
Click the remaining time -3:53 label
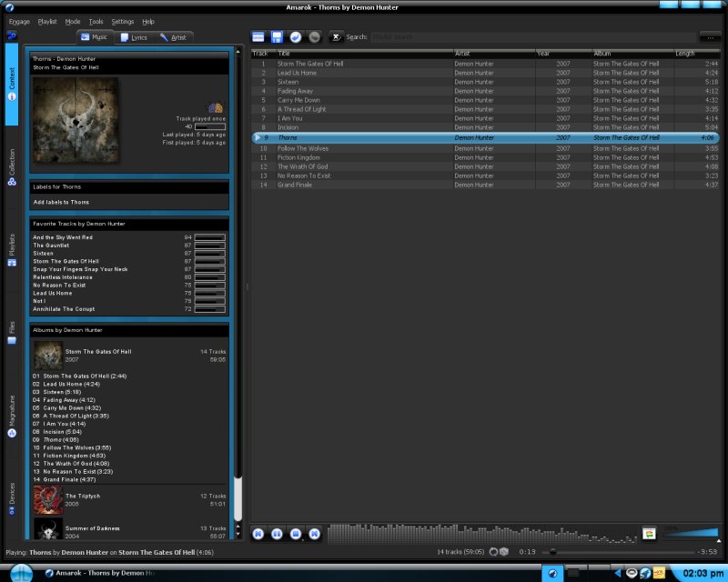(x=709, y=552)
